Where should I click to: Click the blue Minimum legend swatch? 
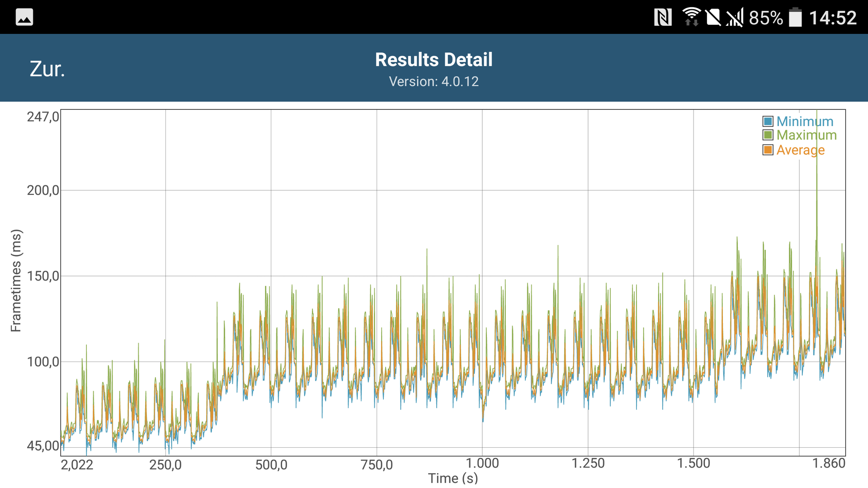[768, 122]
